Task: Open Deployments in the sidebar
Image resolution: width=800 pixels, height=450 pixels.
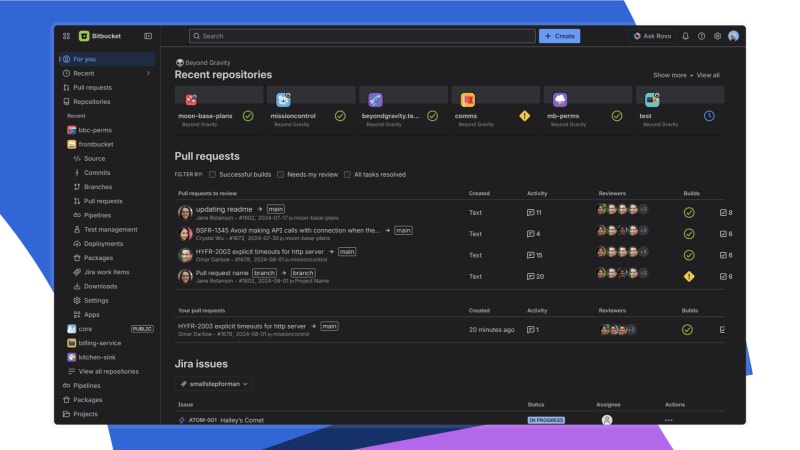Action: click(103, 244)
